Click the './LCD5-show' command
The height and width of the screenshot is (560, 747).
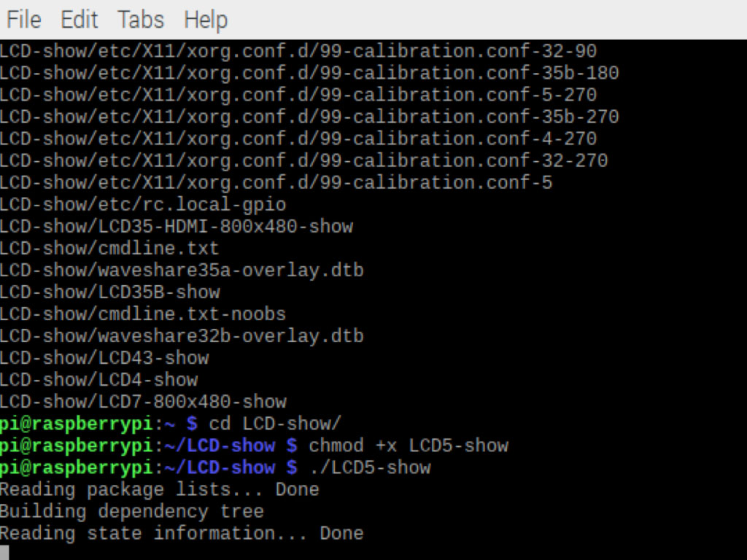(370, 467)
